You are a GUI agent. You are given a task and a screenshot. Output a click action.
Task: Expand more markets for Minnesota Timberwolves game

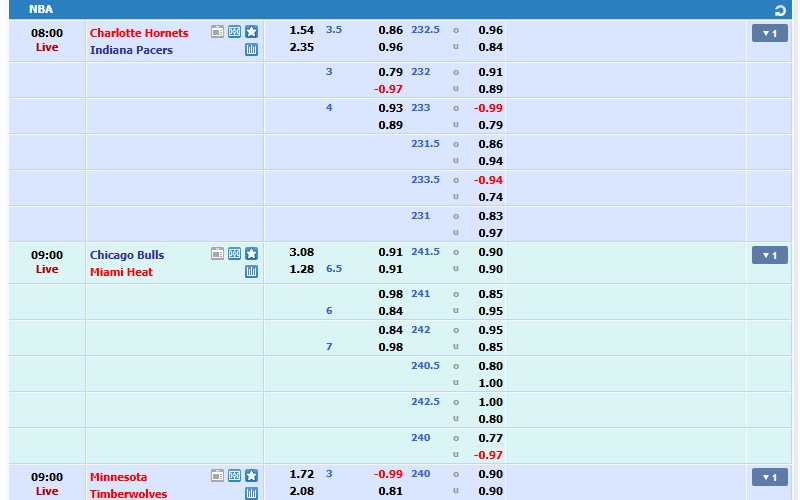click(x=769, y=477)
